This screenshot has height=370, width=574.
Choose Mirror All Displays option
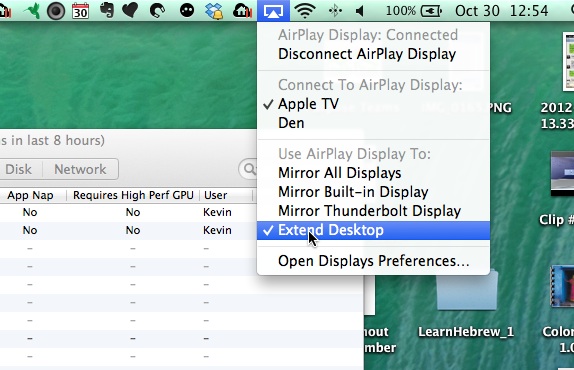coord(373,173)
